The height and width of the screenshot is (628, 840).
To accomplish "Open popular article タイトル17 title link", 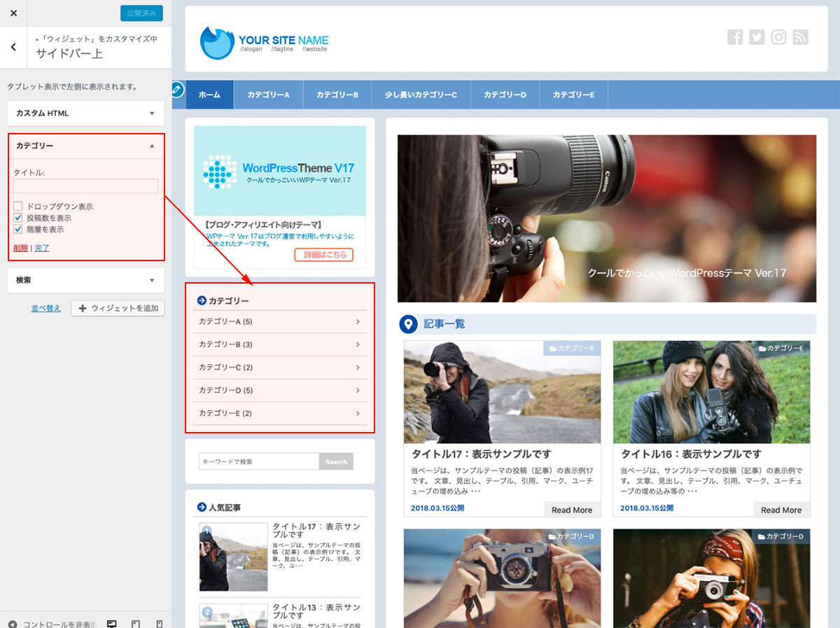I will tap(316, 530).
